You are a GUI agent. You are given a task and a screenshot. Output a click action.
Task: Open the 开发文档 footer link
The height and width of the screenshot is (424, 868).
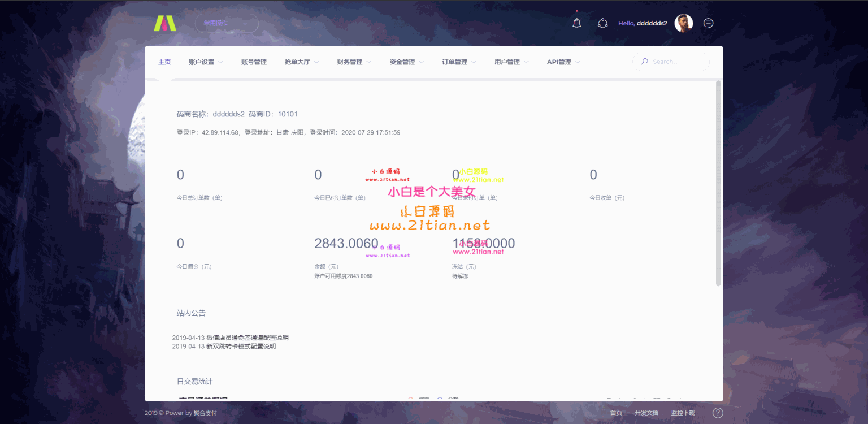pos(646,413)
